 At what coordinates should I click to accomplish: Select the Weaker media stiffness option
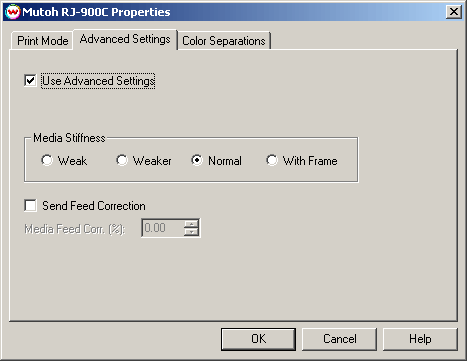[122, 160]
